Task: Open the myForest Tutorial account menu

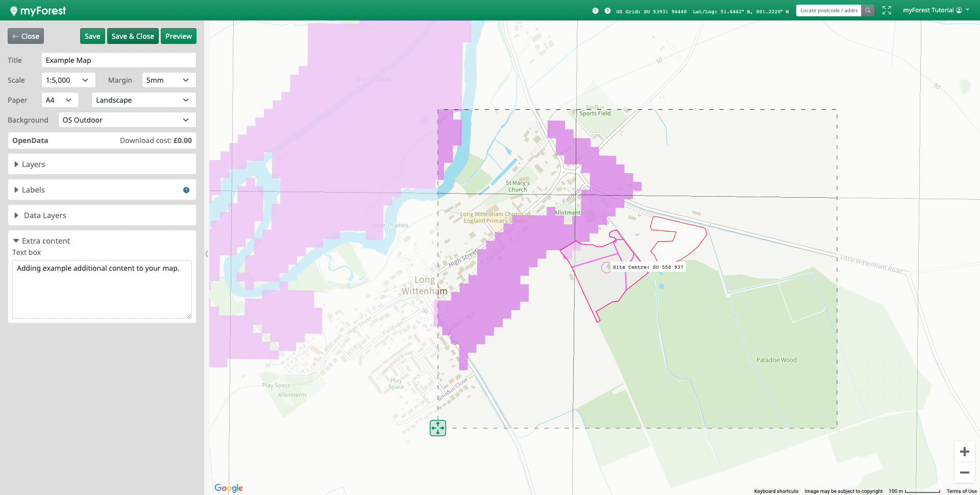Action: point(936,10)
